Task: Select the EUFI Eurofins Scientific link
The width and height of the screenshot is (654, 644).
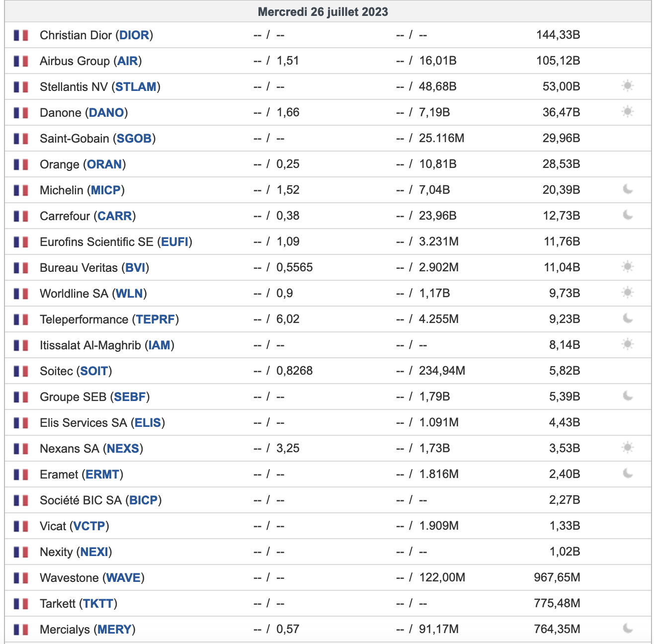Action: pyautogui.click(x=175, y=242)
